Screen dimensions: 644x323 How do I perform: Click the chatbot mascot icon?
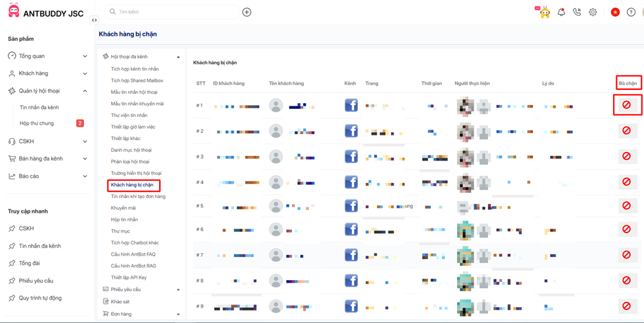(x=545, y=12)
